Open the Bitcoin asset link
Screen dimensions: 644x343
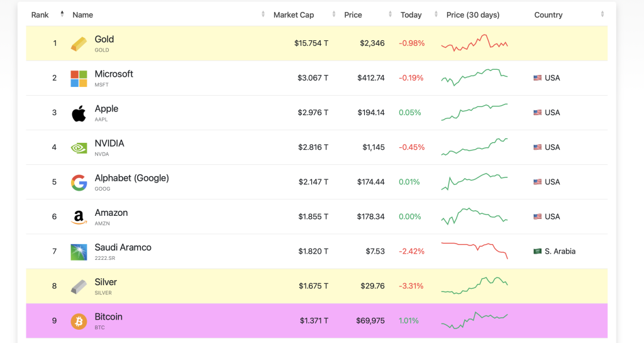108,317
